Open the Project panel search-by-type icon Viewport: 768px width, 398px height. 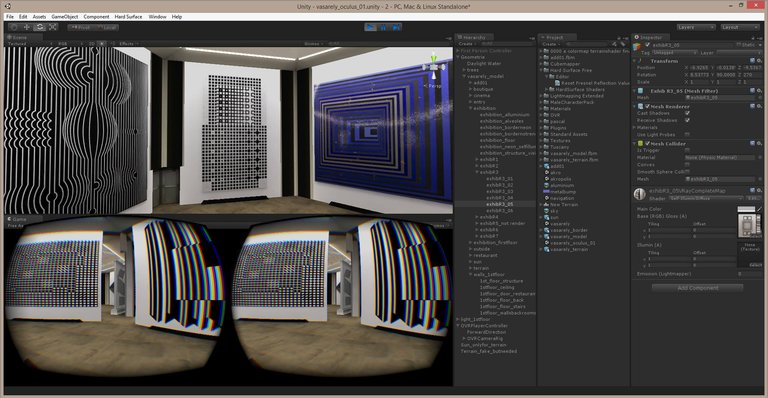coord(615,44)
